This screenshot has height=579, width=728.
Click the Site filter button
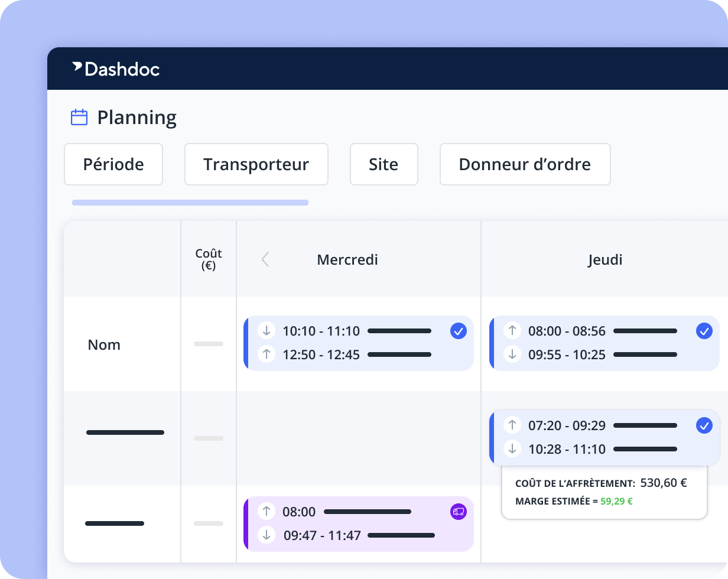[384, 164]
